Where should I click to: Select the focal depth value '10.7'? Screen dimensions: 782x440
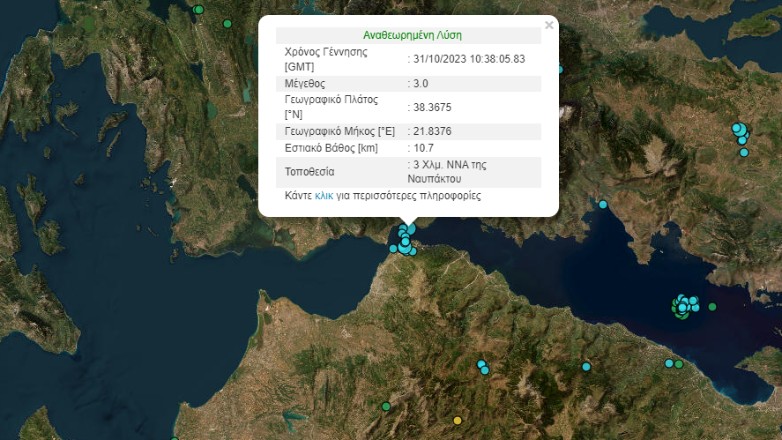tap(423, 148)
